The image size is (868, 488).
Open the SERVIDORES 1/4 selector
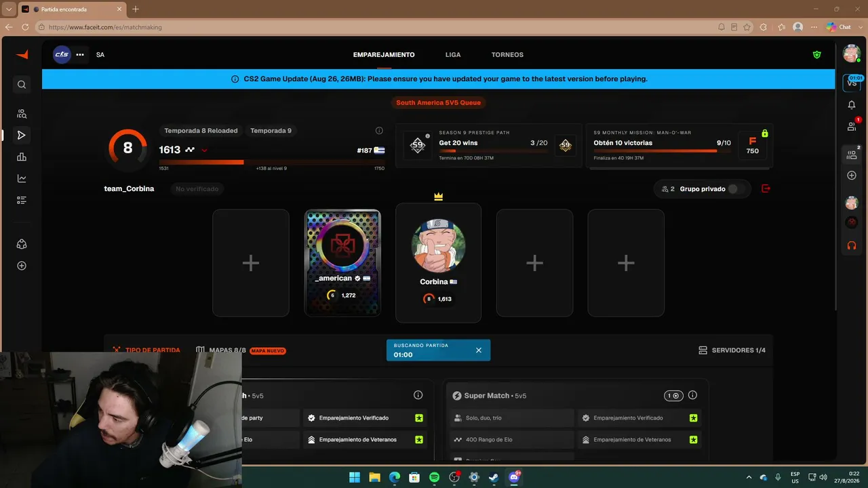tap(732, 350)
